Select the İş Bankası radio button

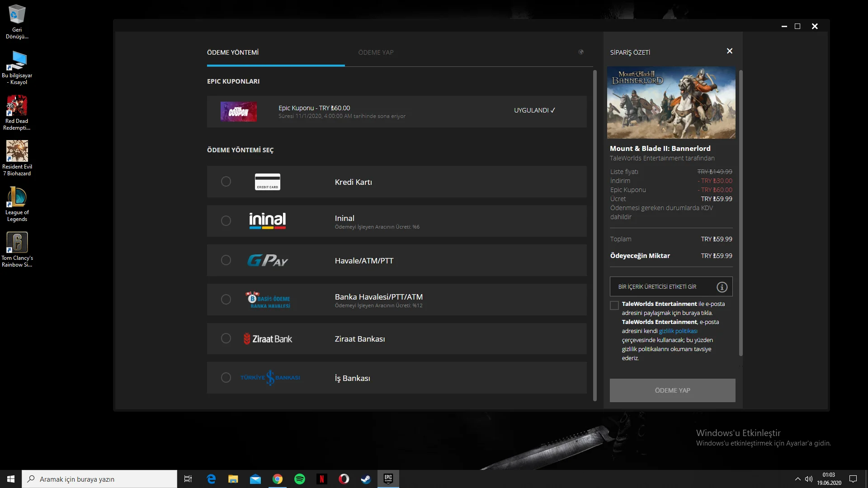click(226, 378)
